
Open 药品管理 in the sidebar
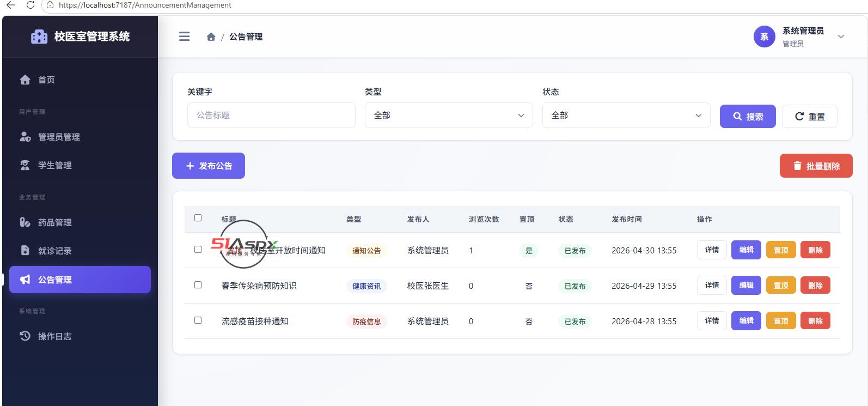[80, 222]
